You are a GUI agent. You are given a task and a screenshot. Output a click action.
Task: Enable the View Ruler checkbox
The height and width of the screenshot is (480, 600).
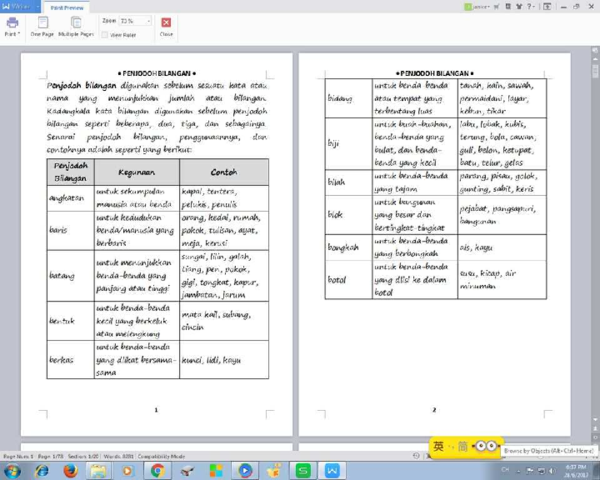pos(104,35)
